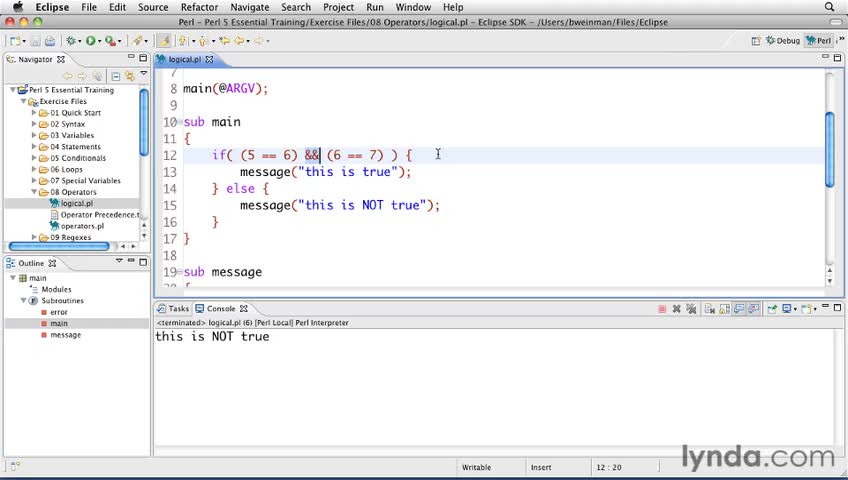
Task: Click Collapse All in Navigator
Action: 116,76
